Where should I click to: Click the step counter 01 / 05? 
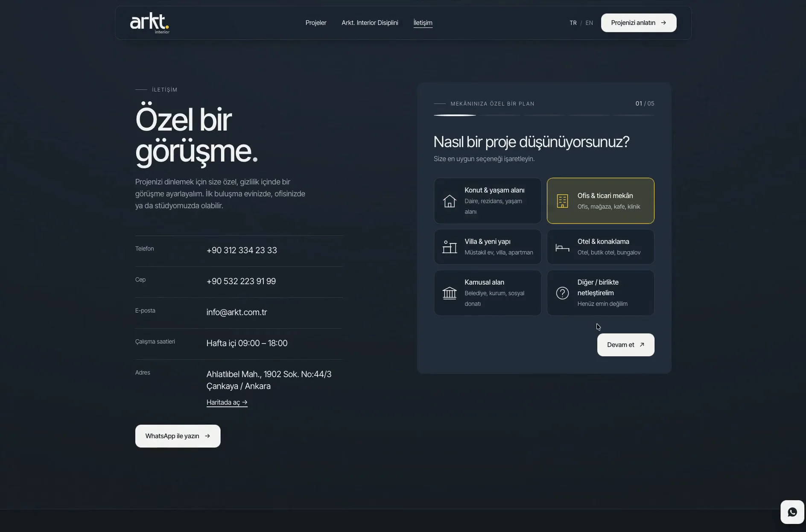(645, 103)
